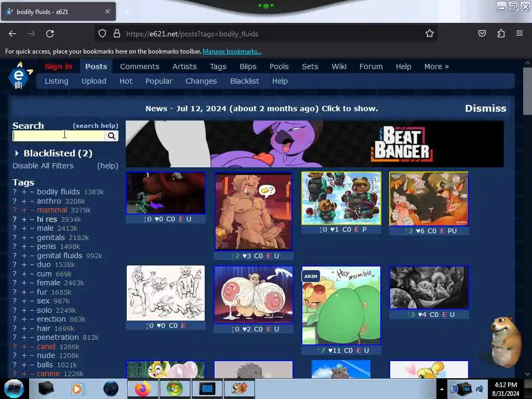This screenshot has height=399, width=532.
Task: Click the e621 site logo
Action: (x=19, y=76)
